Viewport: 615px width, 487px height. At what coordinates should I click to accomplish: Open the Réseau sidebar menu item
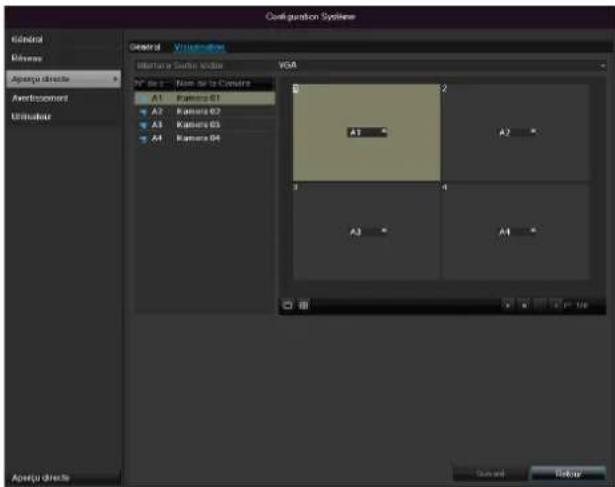27,58
